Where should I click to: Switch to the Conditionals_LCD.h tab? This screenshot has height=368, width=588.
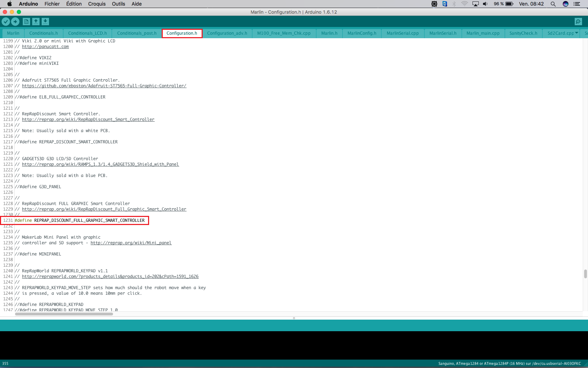point(87,33)
